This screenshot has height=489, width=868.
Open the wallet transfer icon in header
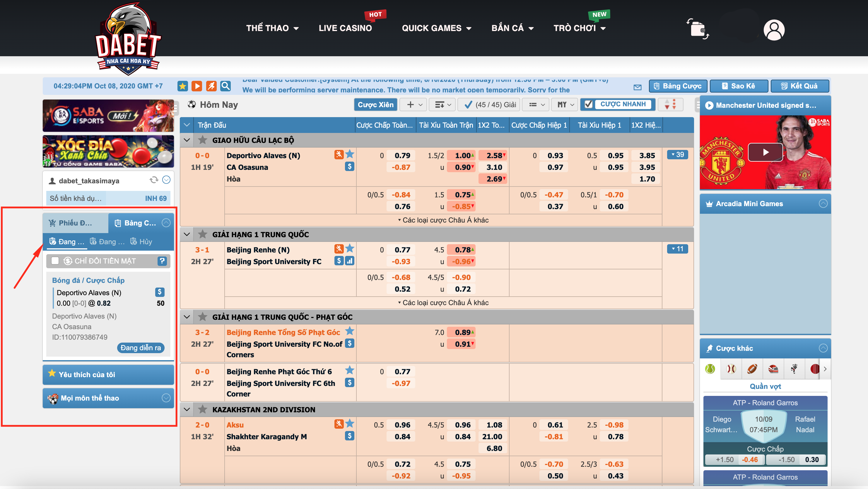[698, 29]
